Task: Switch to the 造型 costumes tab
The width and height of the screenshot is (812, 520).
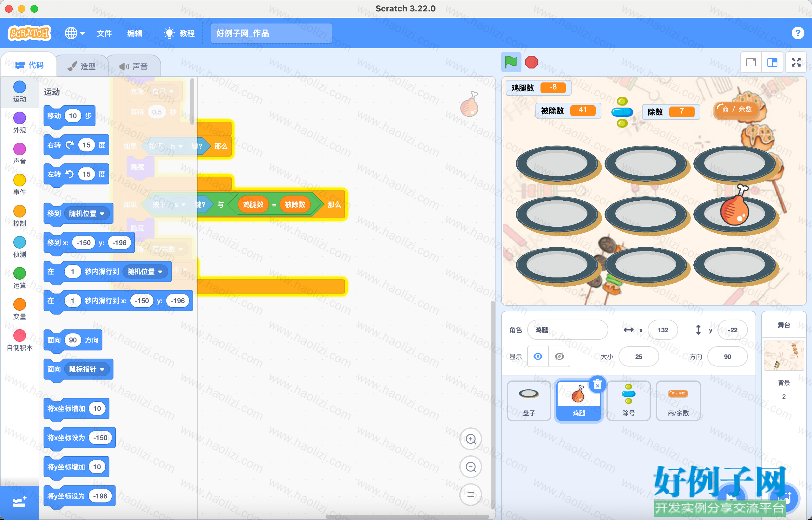Action: pyautogui.click(x=82, y=66)
